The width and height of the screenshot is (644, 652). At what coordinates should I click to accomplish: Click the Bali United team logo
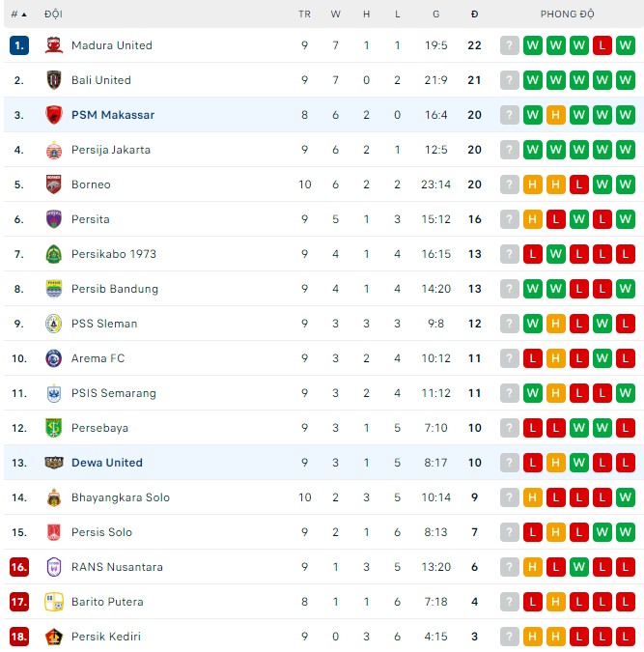(x=54, y=80)
